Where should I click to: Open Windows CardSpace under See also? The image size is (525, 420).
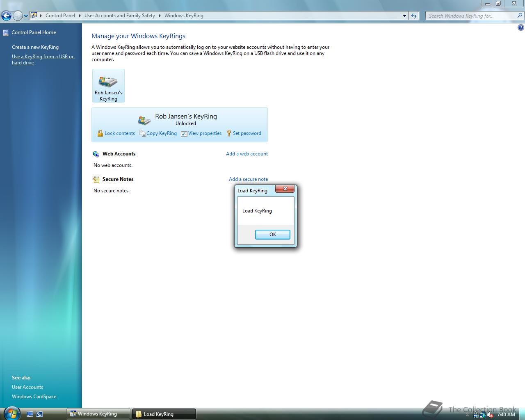[x=34, y=397]
